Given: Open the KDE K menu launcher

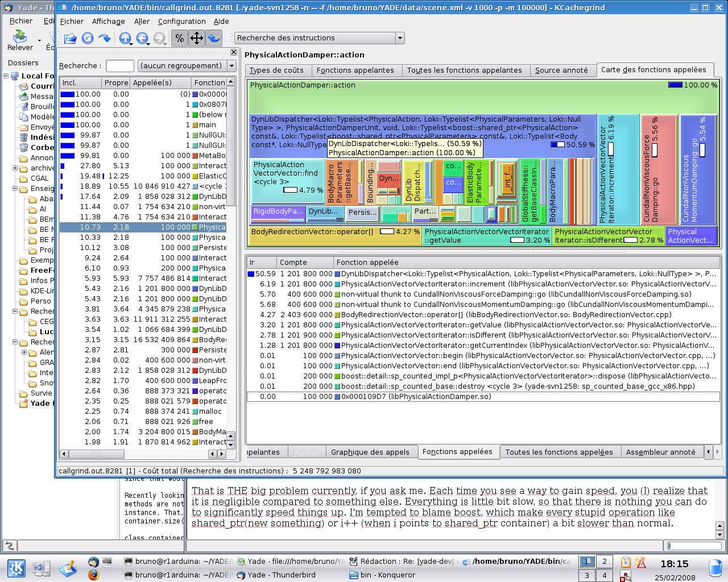Looking at the screenshot, I should coord(16,568).
